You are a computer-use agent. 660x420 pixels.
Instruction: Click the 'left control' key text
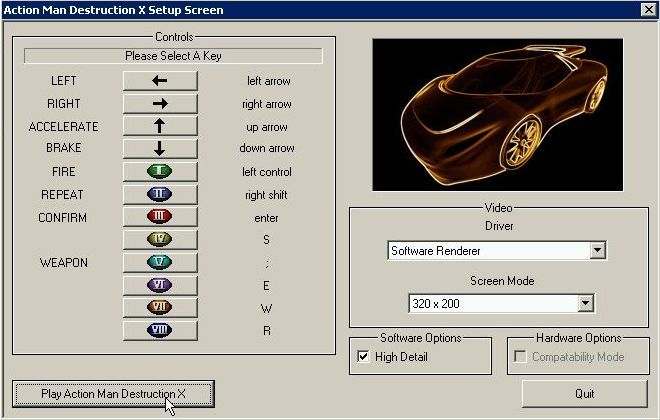267,172
